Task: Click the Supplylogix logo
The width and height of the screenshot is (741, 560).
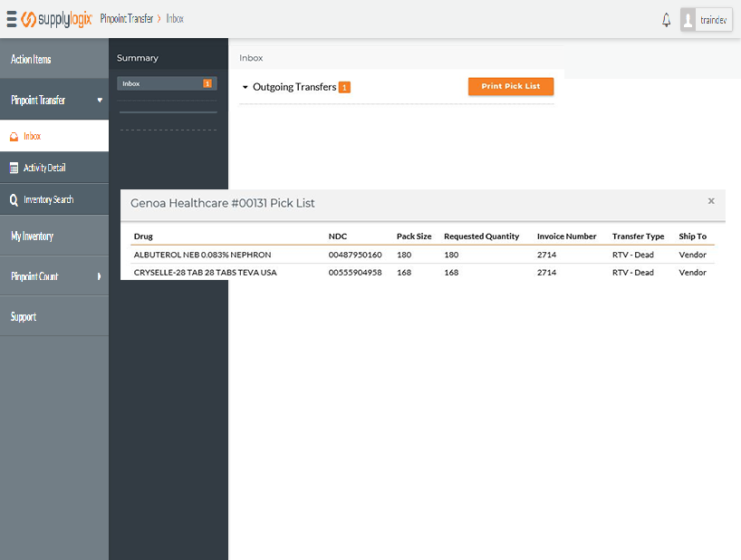Action: 56,19
